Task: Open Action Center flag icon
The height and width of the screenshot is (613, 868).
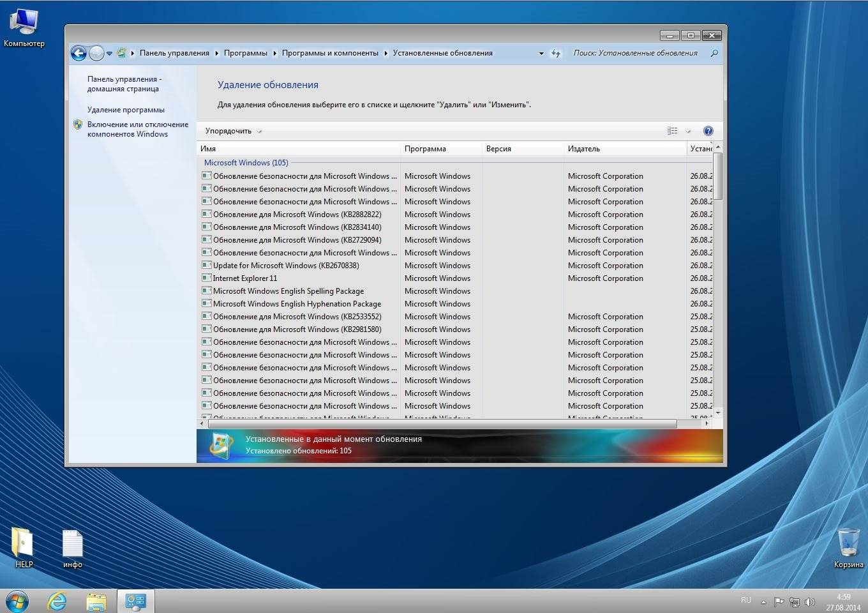Action: pos(779,602)
